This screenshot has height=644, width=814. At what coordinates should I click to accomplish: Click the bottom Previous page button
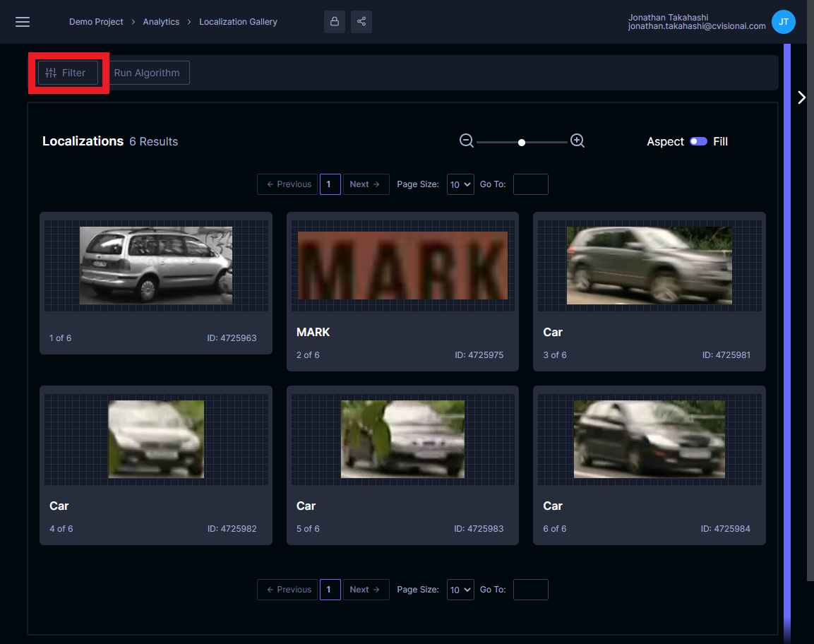[x=287, y=590]
